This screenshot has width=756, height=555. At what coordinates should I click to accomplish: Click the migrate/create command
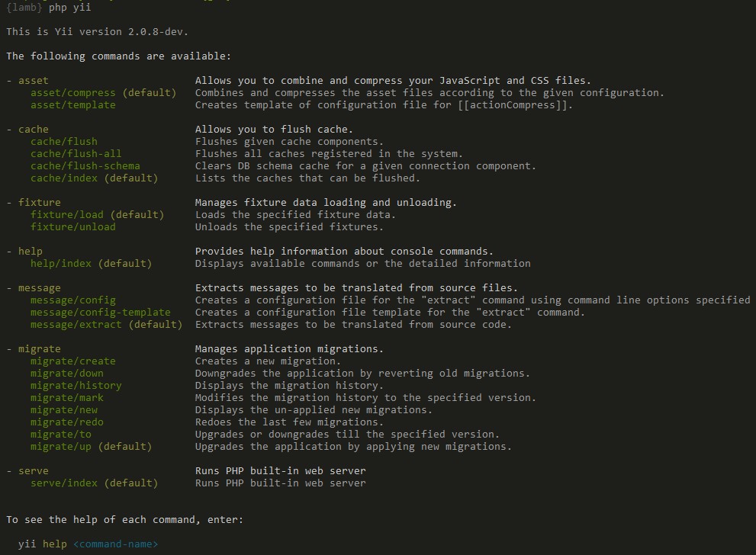coord(72,361)
